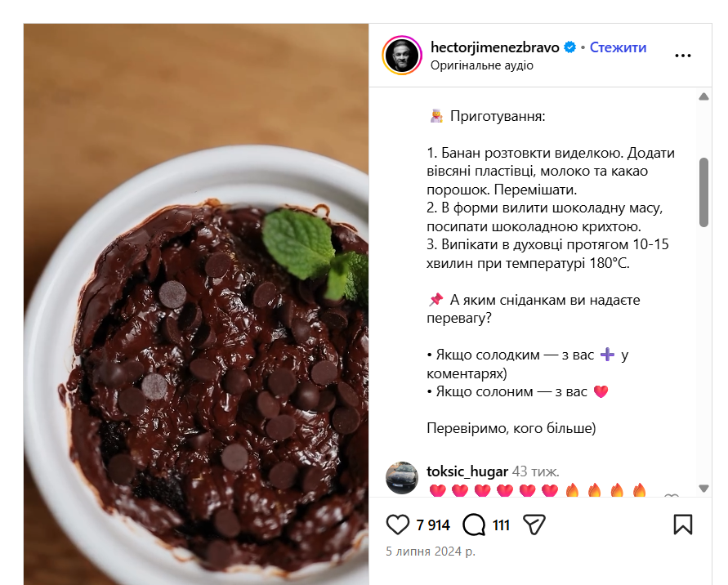This screenshot has width=728, height=585.
Task: Click the 5 липня 2024 post date
Action: (x=431, y=552)
